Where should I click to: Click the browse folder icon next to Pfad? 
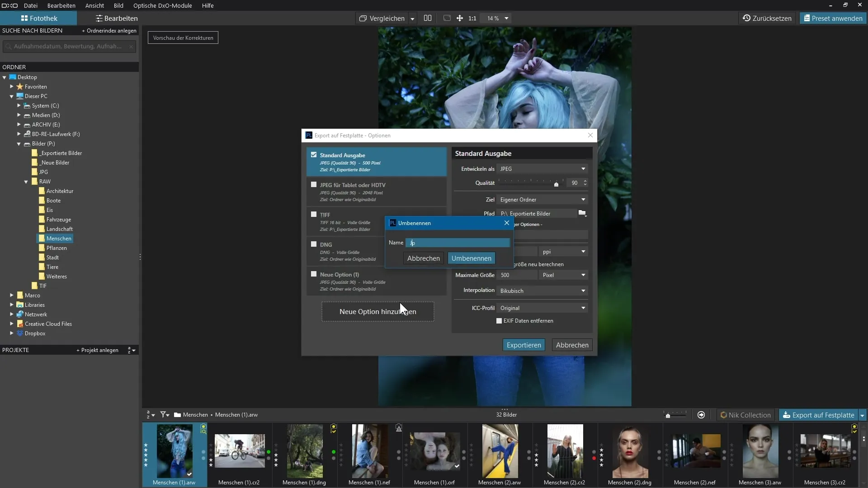(x=582, y=213)
